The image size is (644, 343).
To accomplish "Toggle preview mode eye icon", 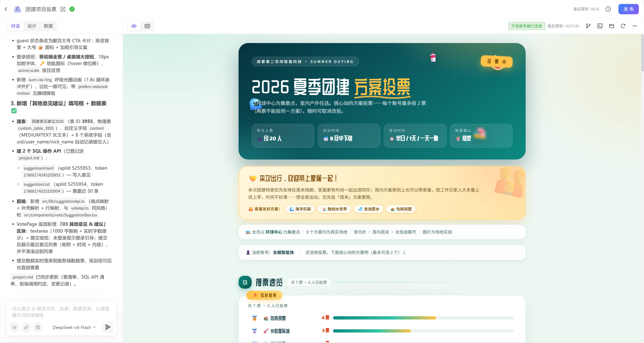I will pyautogui.click(x=134, y=26).
